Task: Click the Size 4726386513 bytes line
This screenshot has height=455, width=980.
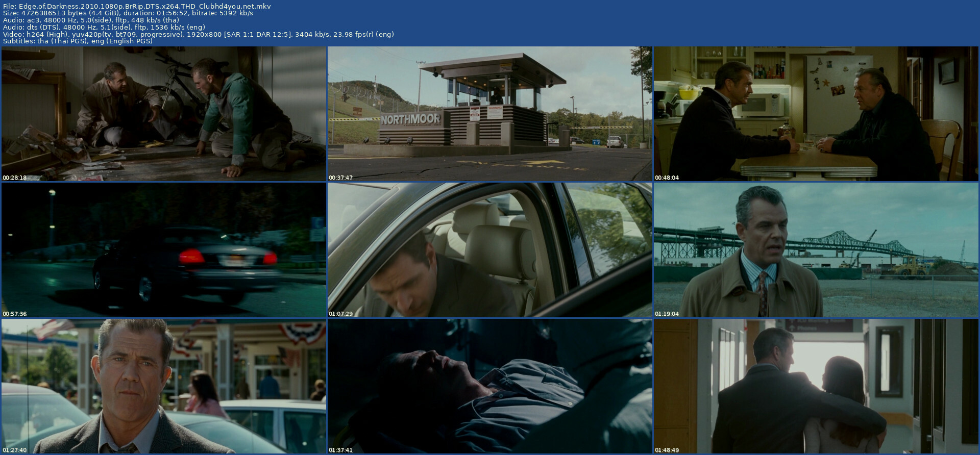Action: tap(128, 13)
